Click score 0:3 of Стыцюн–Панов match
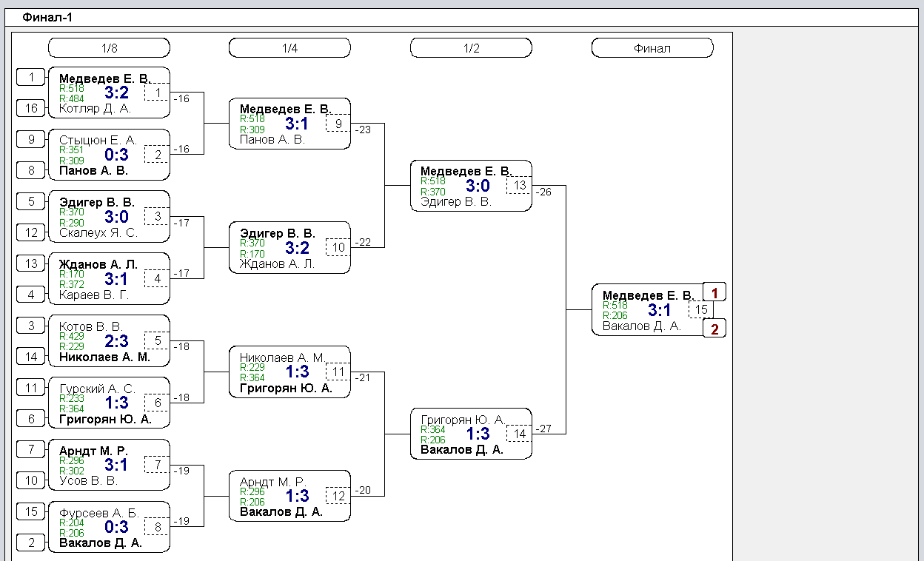The height and width of the screenshot is (561, 924). pyautogui.click(x=116, y=155)
